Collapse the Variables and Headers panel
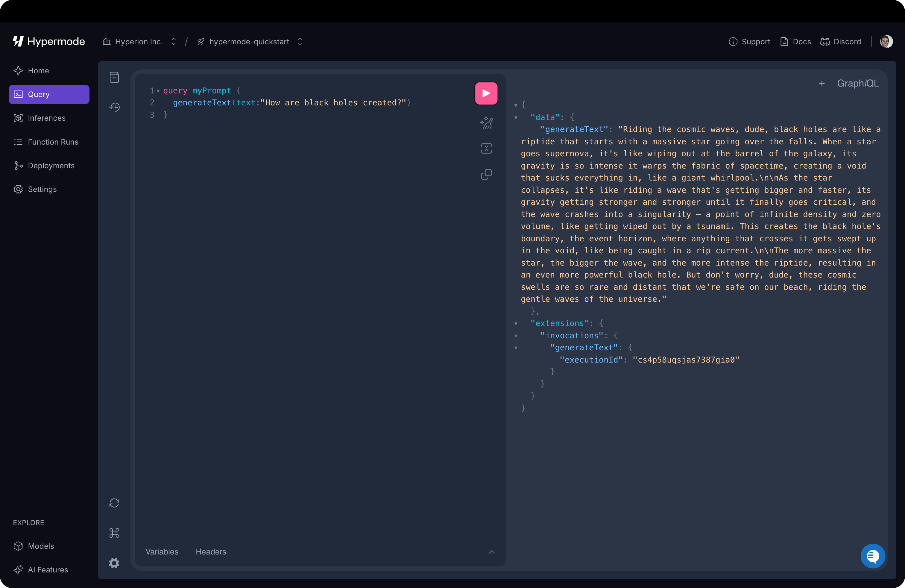 click(492, 552)
